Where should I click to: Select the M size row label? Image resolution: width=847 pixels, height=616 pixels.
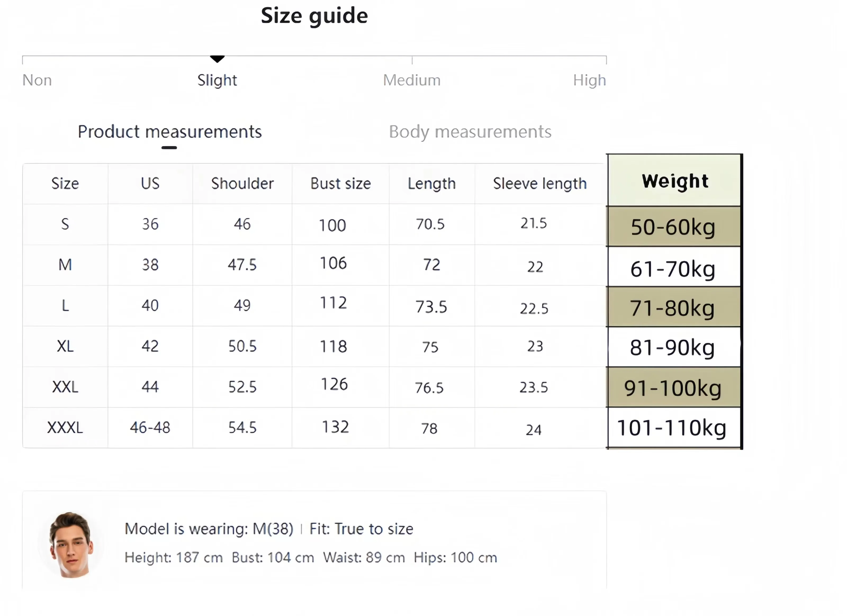(65, 265)
